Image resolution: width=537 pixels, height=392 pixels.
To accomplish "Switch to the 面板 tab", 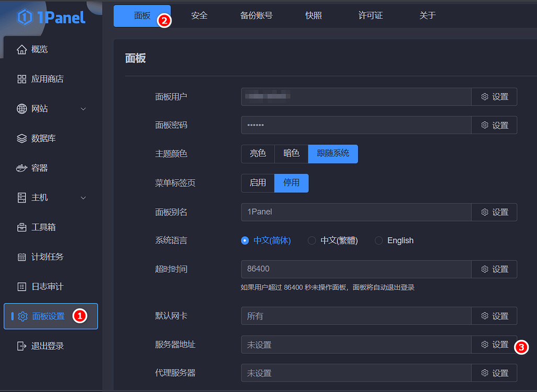I will click(142, 16).
